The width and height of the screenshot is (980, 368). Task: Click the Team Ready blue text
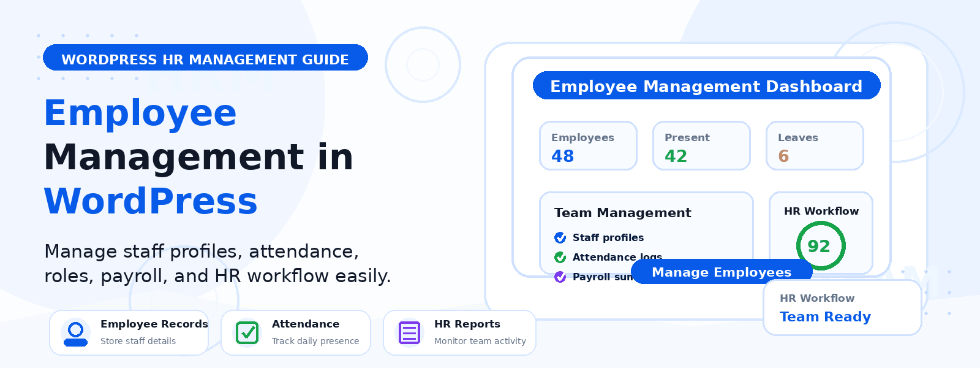(x=825, y=316)
